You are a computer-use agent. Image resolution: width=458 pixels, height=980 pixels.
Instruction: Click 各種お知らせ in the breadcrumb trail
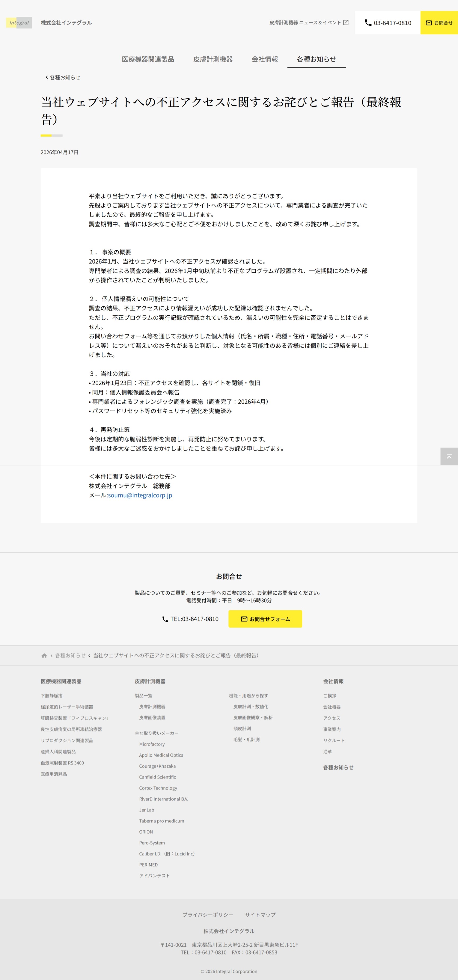(70, 655)
